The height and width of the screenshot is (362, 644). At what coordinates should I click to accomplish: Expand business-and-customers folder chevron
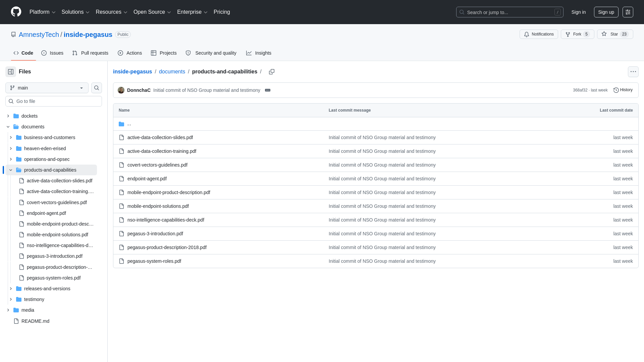[x=11, y=137]
